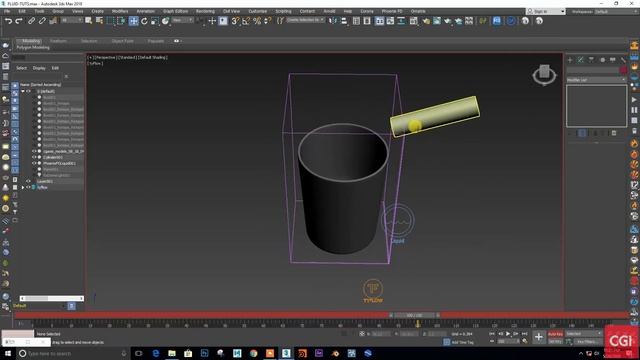640x360 pixels.
Task: Open Scene Explorer Display menu
Action: point(39,68)
